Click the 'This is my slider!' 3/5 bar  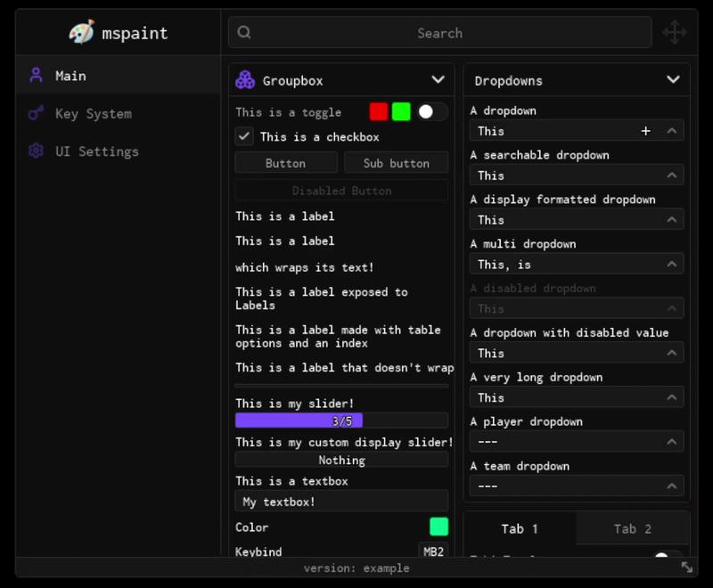point(341,421)
